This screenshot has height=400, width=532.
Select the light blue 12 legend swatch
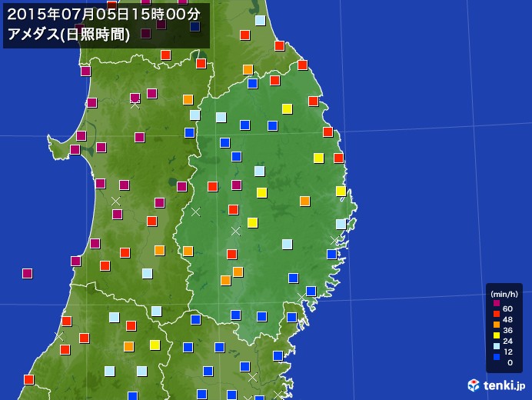point(497,346)
